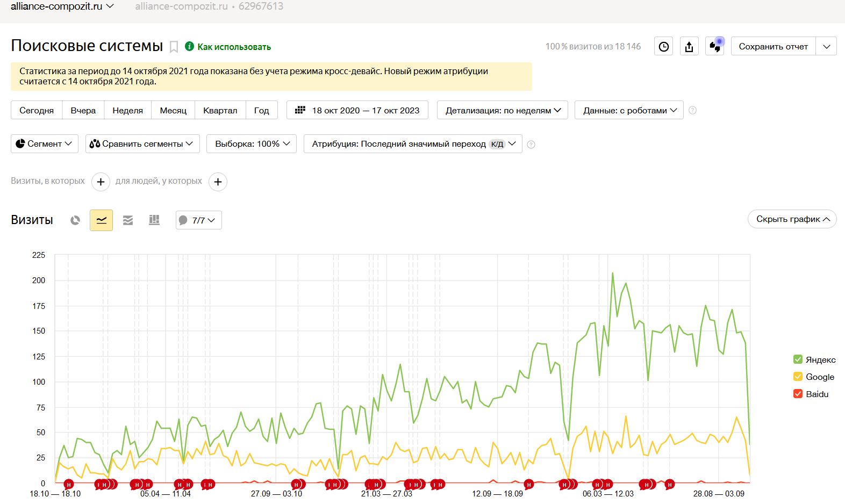Click the first red annotation marker at 18.10
Screen dimensions: 845x504
[68, 485]
